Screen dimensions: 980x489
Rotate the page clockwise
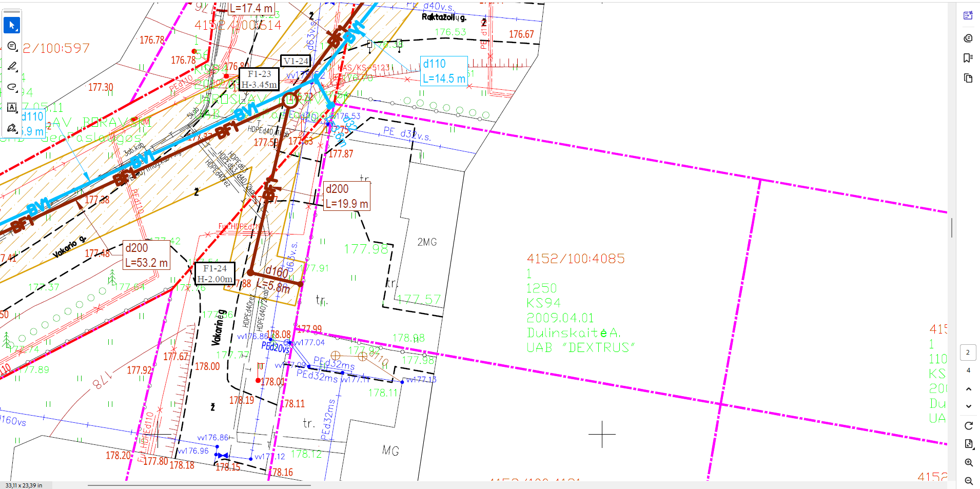pyautogui.click(x=968, y=426)
